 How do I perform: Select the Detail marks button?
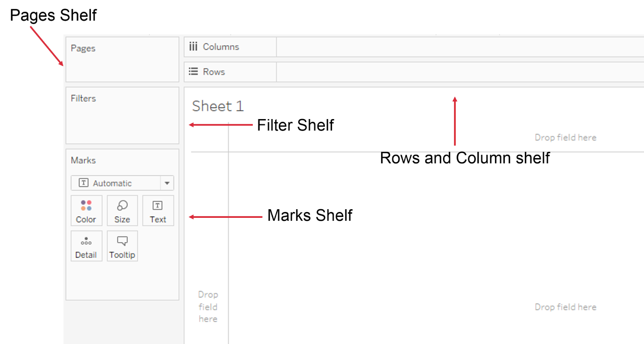click(86, 246)
